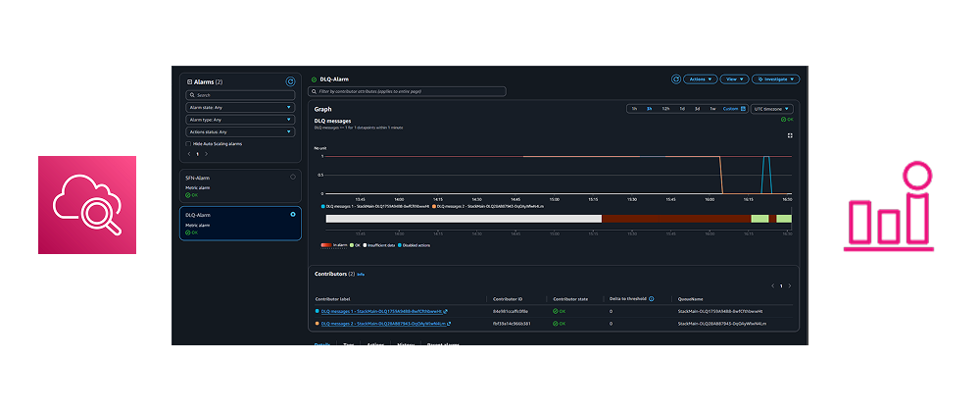Expand the Alarm type filter dropdown
Viewport: 980px width, 412px height.
[x=240, y=120]
